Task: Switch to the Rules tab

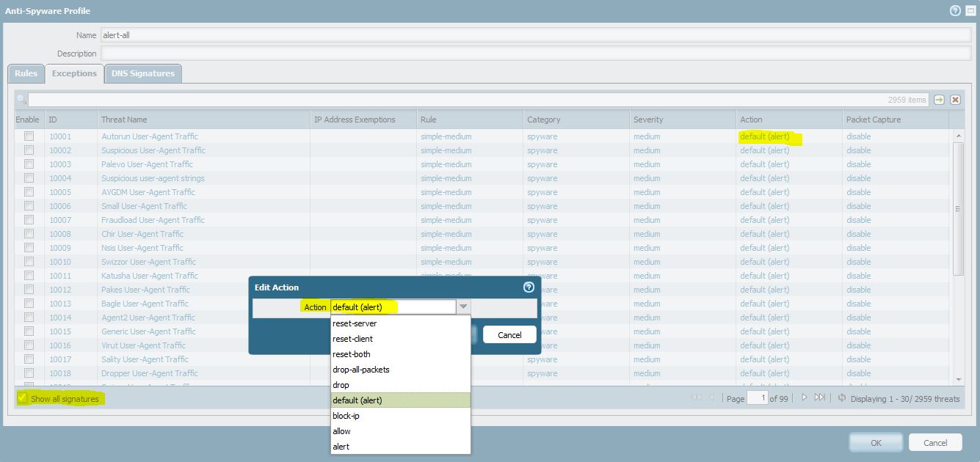Action: coord(26,73)
